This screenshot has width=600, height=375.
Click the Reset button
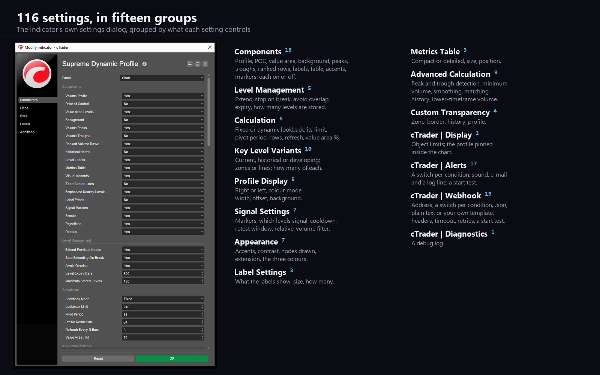coord(98,359)
